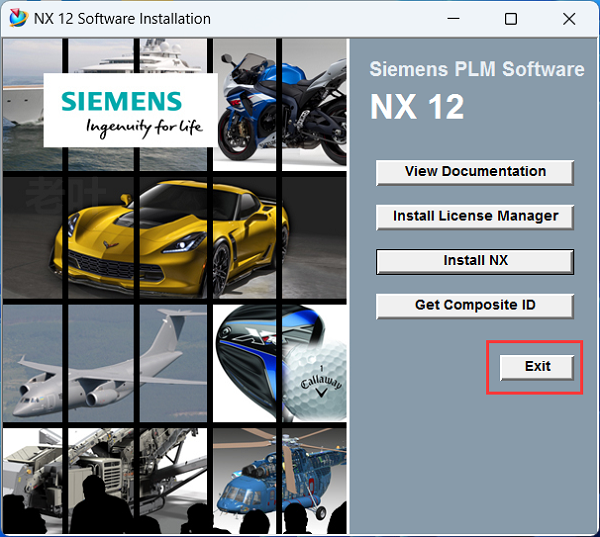The height and width of the screenshot is (537, 600).
Task: Select the Callaway golf ball image
Action: pos(281,363)
